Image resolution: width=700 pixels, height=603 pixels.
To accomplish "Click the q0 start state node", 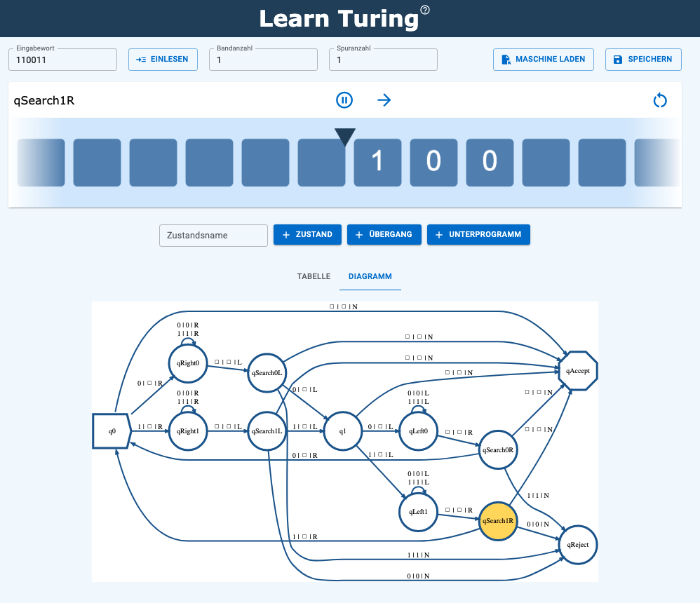I will tap(112, 431).
